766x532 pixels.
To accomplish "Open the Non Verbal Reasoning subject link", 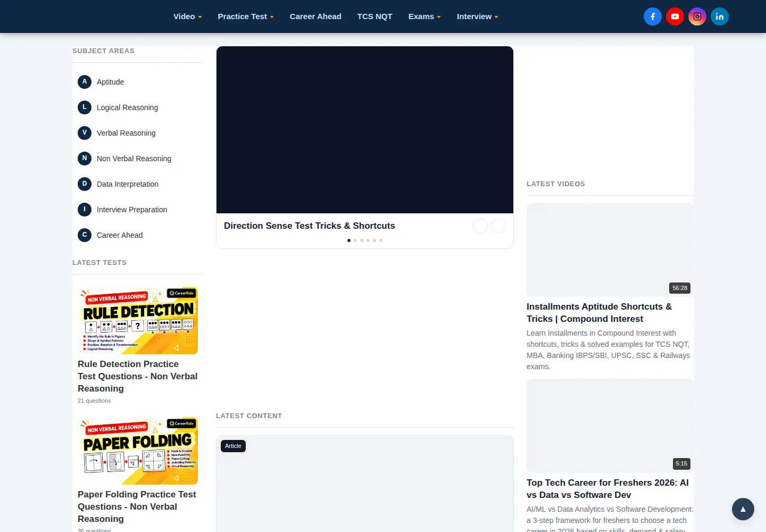I will pyautogui.click(x=134, y=159).
